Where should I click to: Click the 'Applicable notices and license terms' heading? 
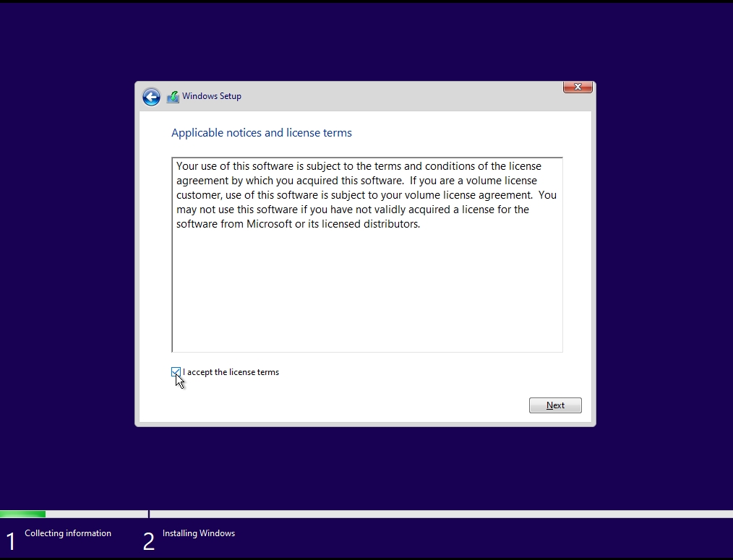coord(261,133)
